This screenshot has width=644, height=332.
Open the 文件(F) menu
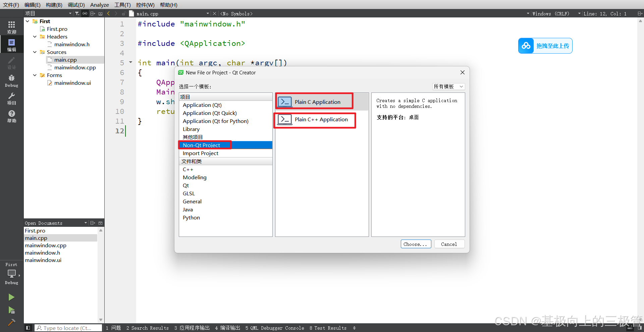pyautogui.click(x=11, y=5)
